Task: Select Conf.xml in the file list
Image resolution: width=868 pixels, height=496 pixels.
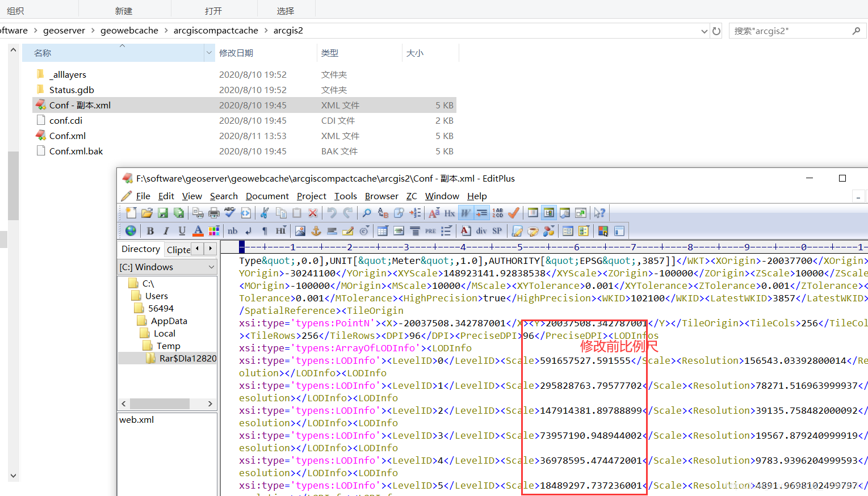Action: coord(68,136)
